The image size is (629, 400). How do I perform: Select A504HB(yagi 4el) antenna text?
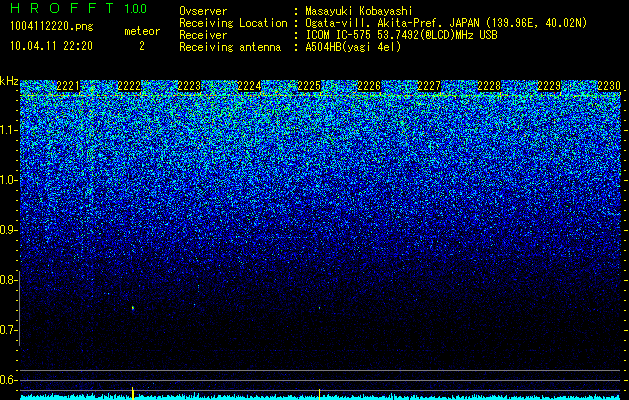(353, 47)
